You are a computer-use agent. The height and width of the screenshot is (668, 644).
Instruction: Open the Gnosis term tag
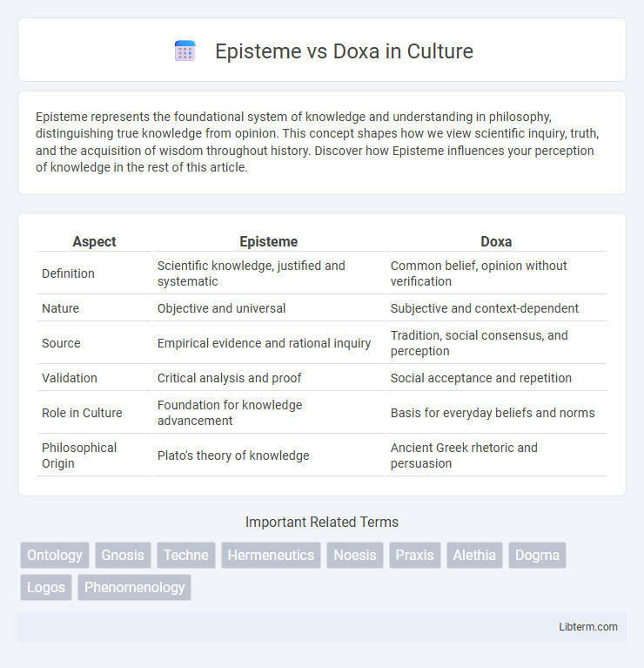123,555
